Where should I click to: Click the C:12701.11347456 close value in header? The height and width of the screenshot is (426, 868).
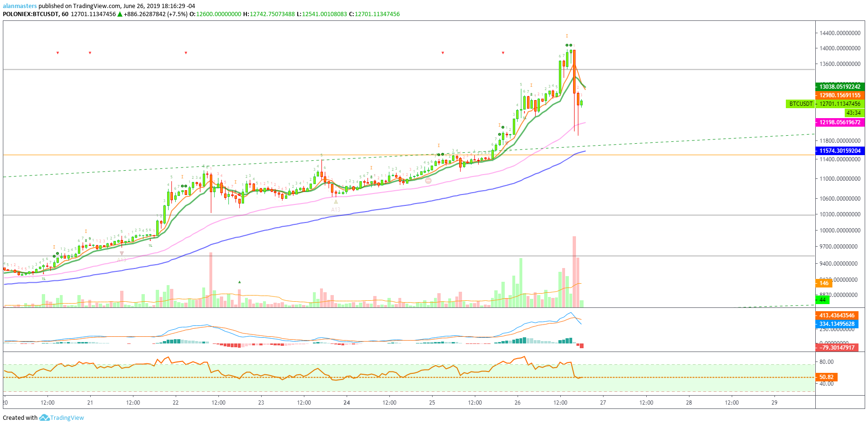[x=374, y=14]
